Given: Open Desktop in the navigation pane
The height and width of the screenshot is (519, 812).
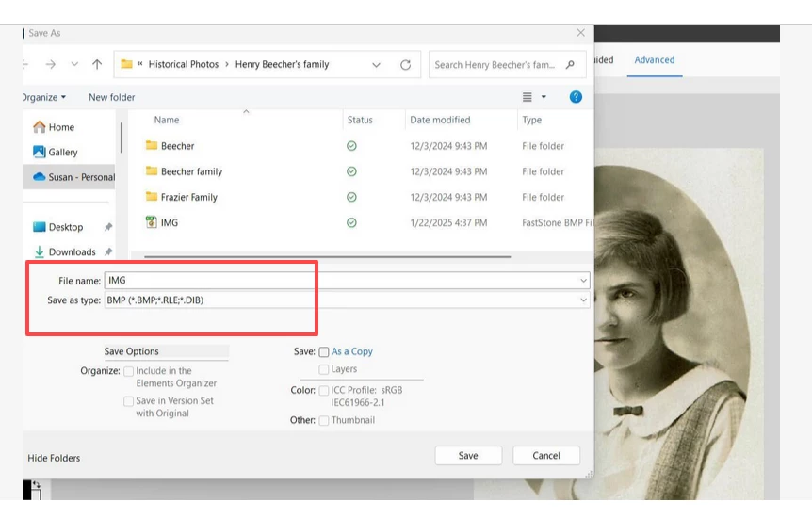Looking at the screenshot, I should click(65, 227).
